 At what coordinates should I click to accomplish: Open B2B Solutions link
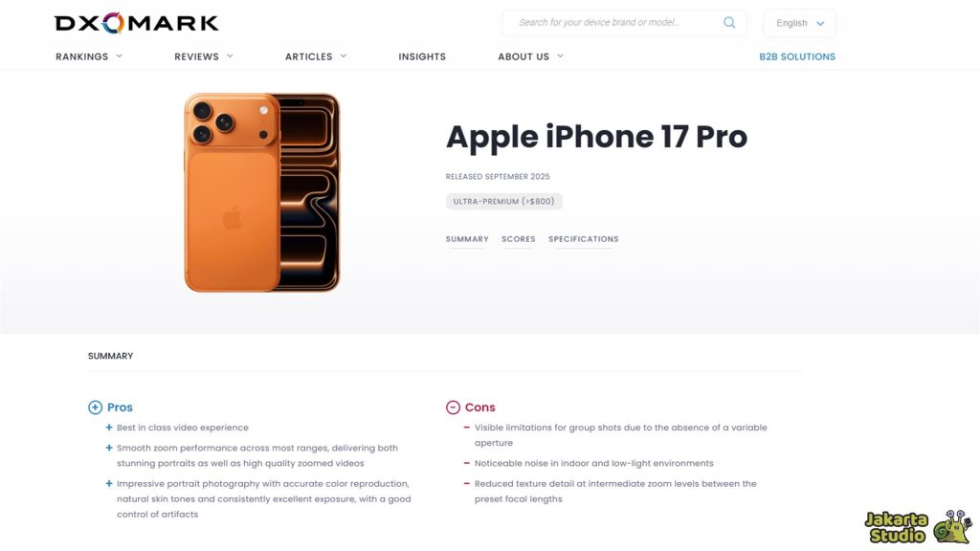797,56
